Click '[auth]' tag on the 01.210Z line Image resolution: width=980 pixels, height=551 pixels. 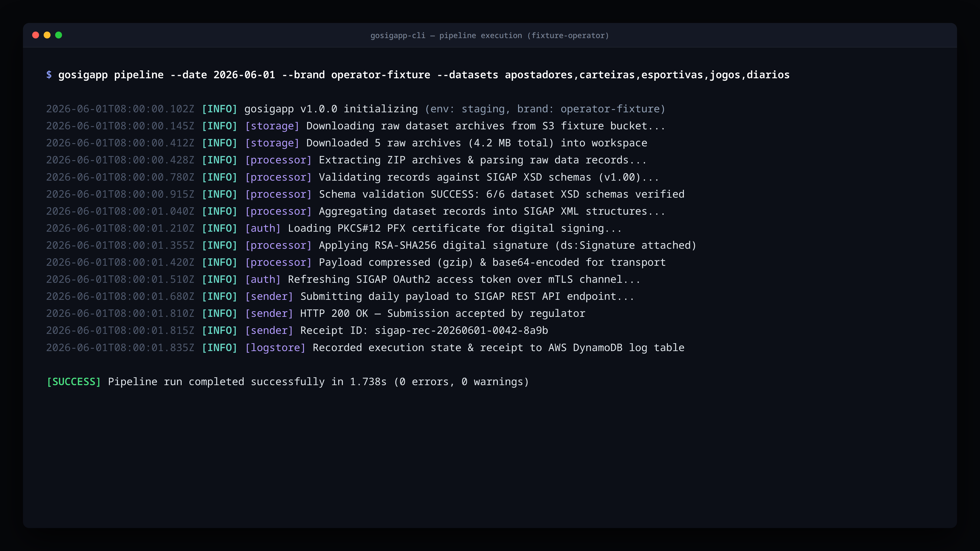point(263,228)
